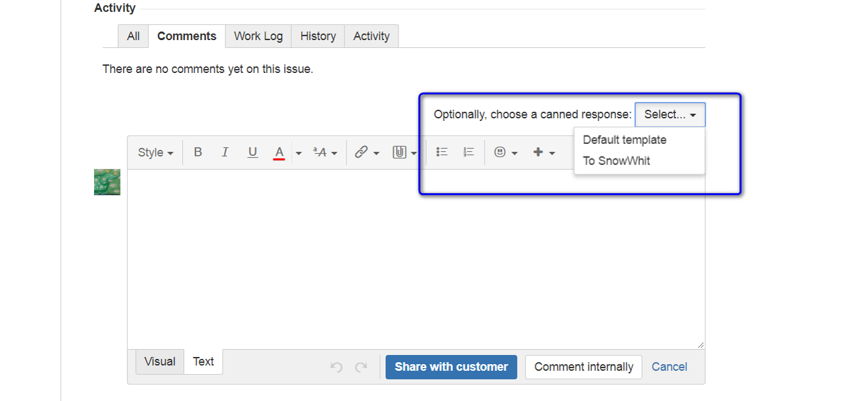Click the undo arrow icon
The width and height of the screenshot is (868, 401).
(337, 367)
